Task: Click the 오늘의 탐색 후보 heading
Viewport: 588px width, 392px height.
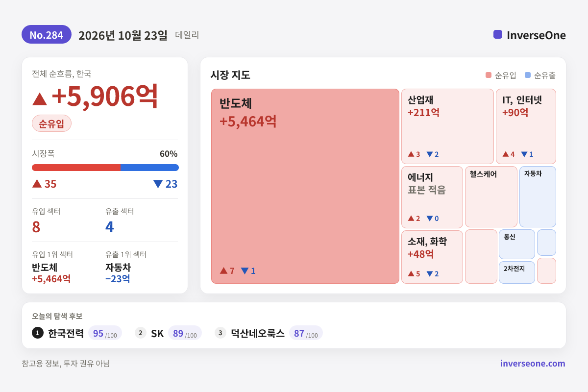Action: (x=57, y=316)
